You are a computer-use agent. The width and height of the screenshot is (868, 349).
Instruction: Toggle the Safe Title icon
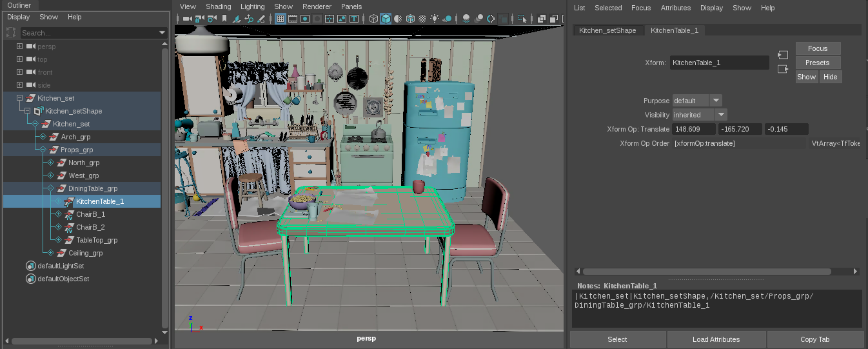pyautogui.click(x=354, y=19)
